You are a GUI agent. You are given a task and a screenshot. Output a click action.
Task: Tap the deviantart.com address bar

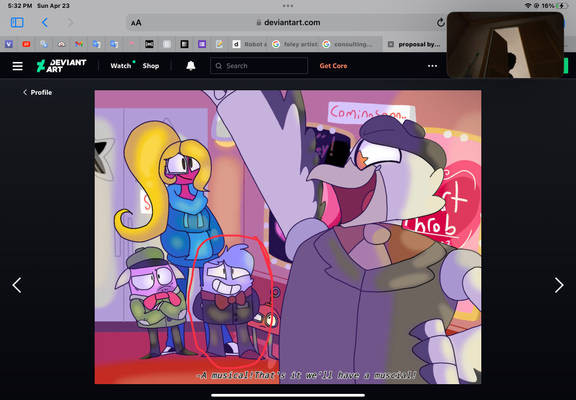(x=287, y=22)
